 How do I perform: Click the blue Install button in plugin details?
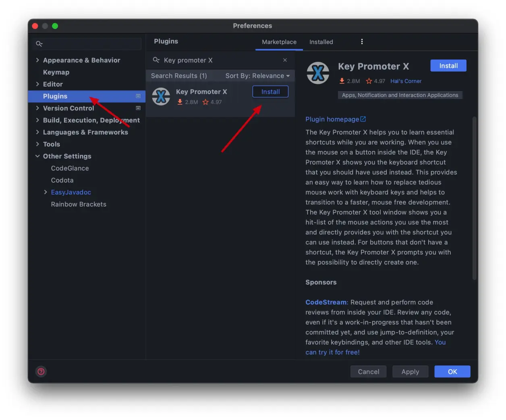(x=448, y=66)
